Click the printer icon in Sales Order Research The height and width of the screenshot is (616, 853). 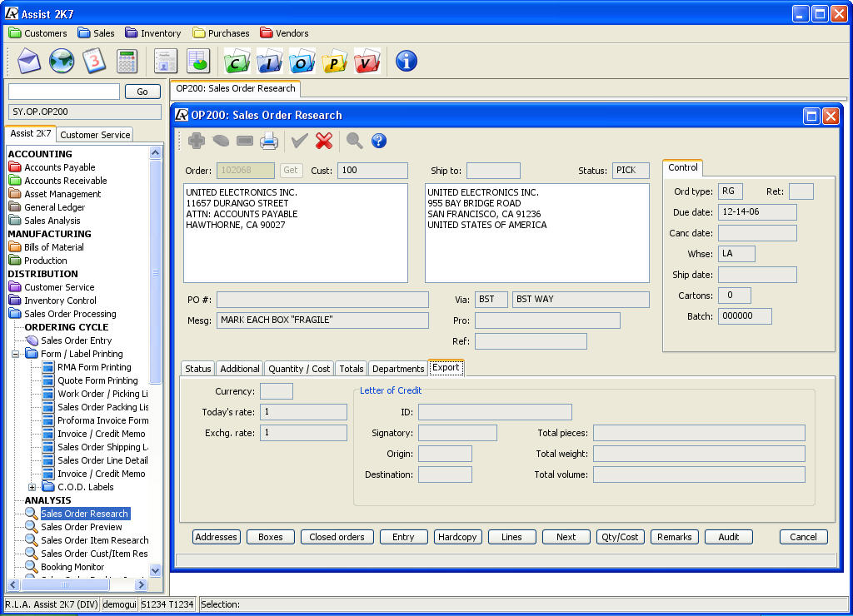[x=268, y=141]
